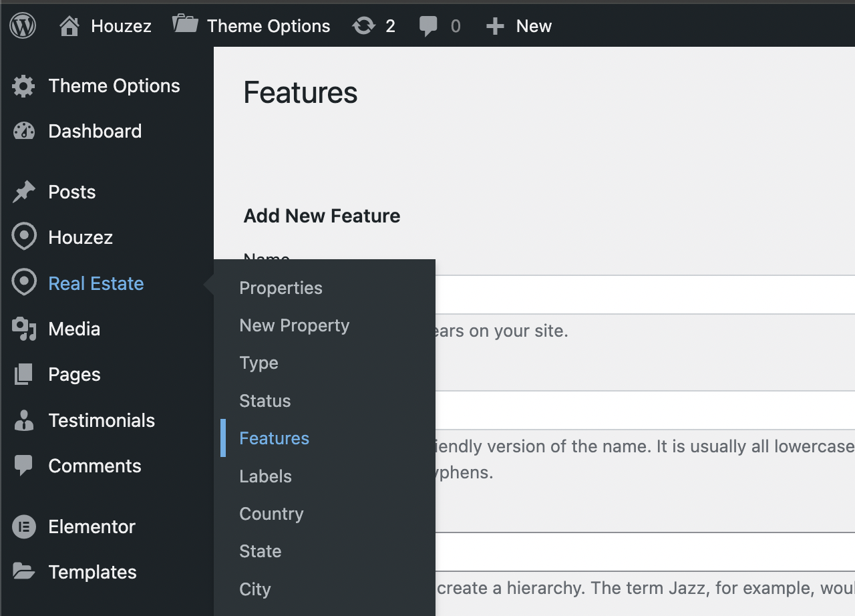
Task: Click the pushpin Posts icon
Action: [x=24, y=192]
